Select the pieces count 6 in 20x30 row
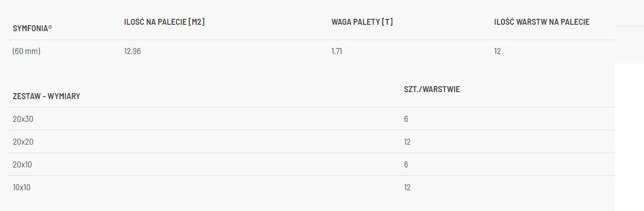Image resolution: width=644 pixels, height=211 pixels. pos(406,119)
